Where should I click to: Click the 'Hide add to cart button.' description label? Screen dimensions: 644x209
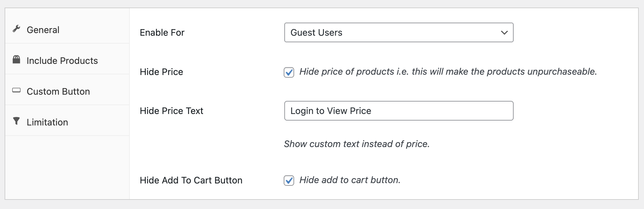pos(350,180)
